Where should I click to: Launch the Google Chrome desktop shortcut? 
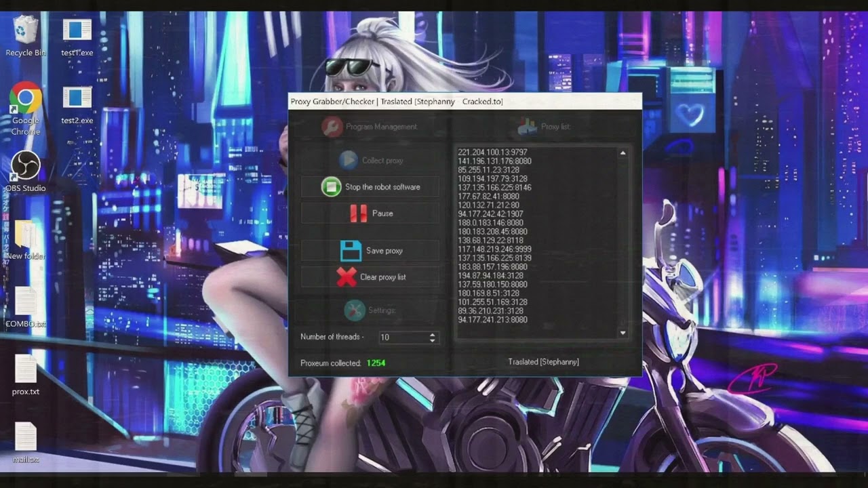(26, 108)
